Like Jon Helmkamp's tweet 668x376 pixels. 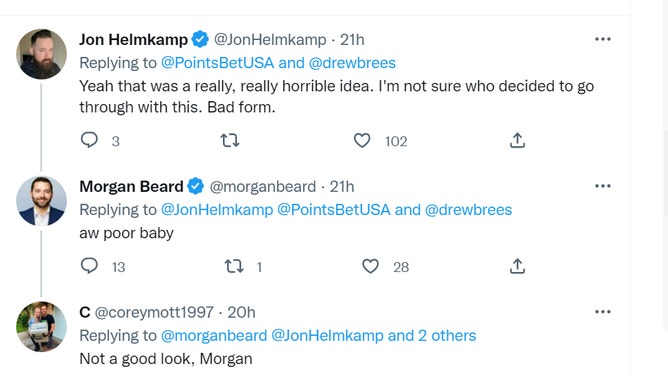coord(362,141)
